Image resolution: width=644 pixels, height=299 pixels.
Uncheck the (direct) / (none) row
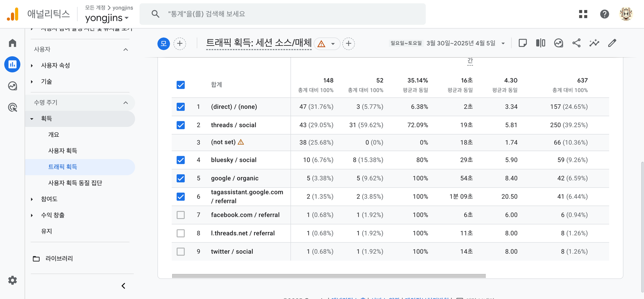(x=180, y=107)
